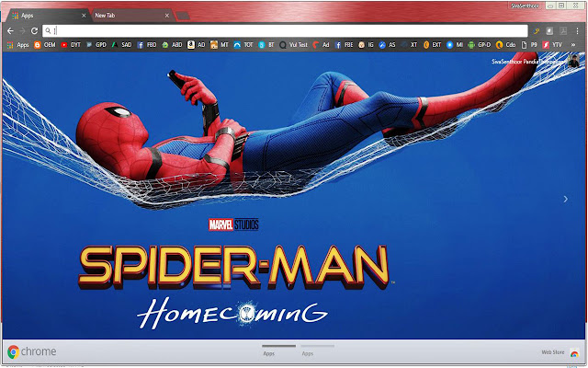Switch to the Apps tab
Image resolution: width=588 pixels, height=368 pixels.
coord(49,16)
